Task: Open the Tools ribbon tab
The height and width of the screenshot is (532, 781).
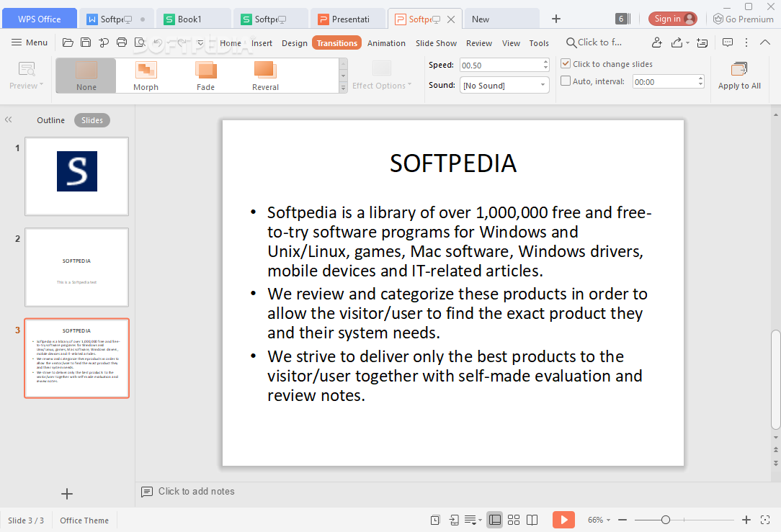Action: pyautogui.click(x=538, y=43)
